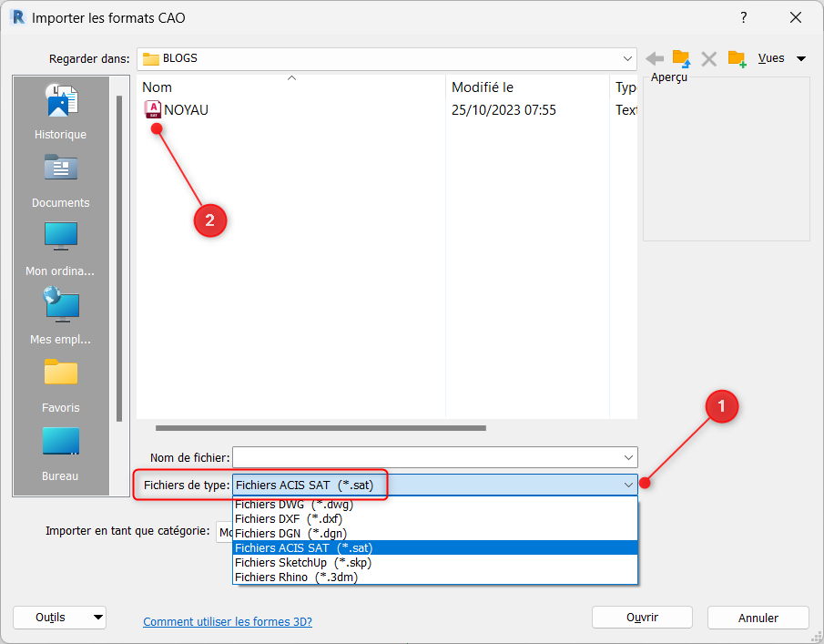Image resolution: width=824 pixels, height=644 pixels.
Task: Sort by the Type column header
Action: pyautogui.click(x=625, y=87)
